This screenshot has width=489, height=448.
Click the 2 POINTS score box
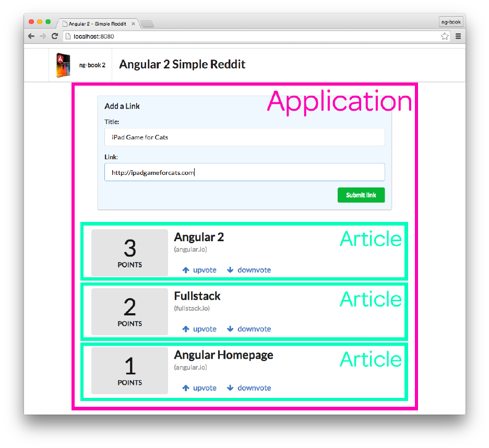[x=130, y=312]
